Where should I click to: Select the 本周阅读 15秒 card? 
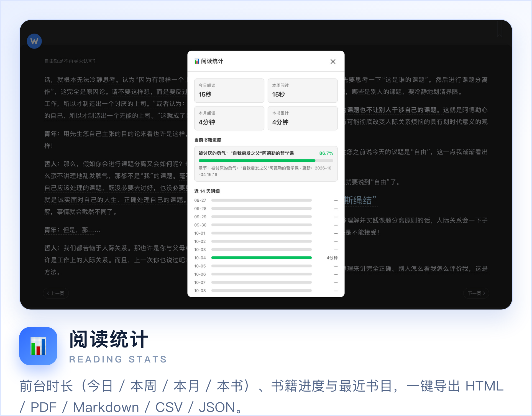coord(303,90)
